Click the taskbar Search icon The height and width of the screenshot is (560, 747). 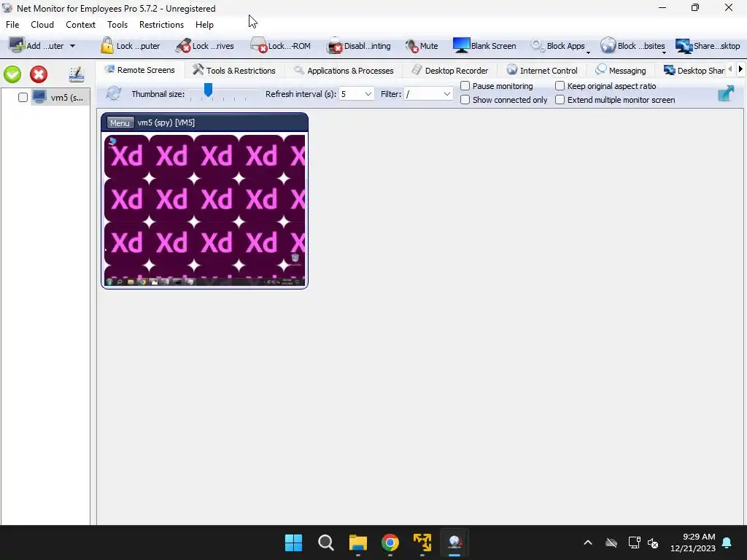326,542
